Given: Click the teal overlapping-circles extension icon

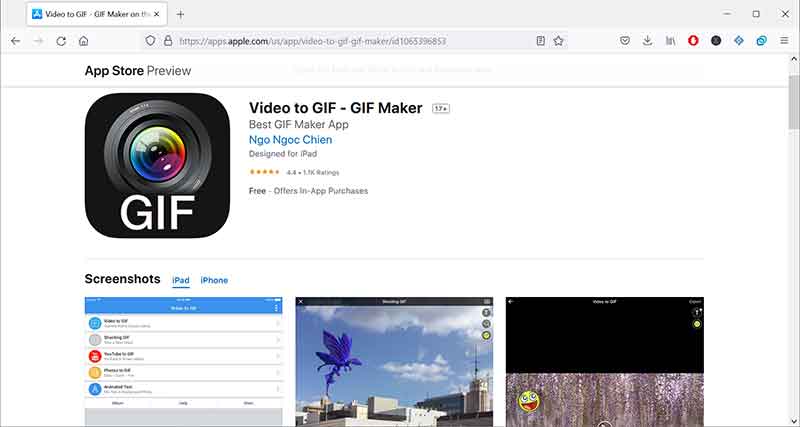Looking at the screenshot, I should [761, 41].
